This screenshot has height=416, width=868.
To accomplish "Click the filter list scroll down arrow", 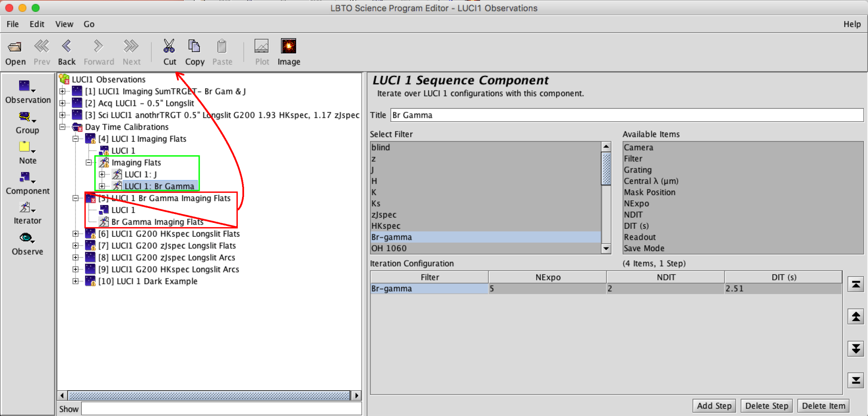I will tap(606, 249).
